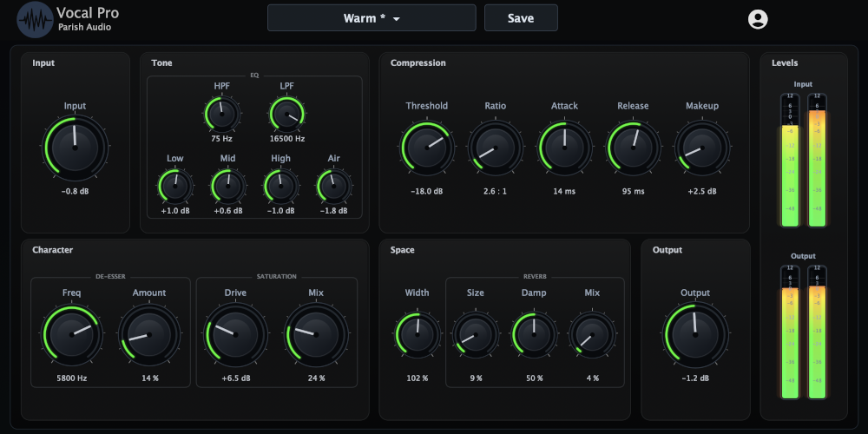Image resolution: width=868 pixels, height=434 pixels.
Task: Click the -1.8 dB Air value
Action: 334,211
